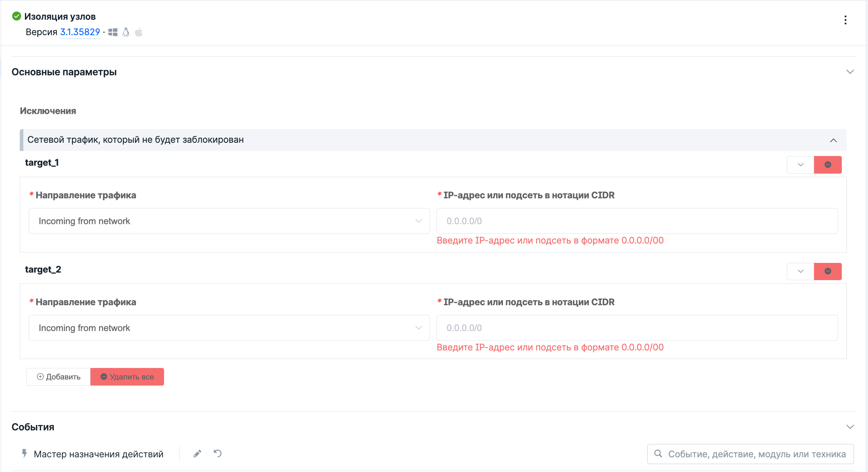This screenshot has height=472, width=868.
Task: Open version link 3.1.35829
Action: [80, 32]
